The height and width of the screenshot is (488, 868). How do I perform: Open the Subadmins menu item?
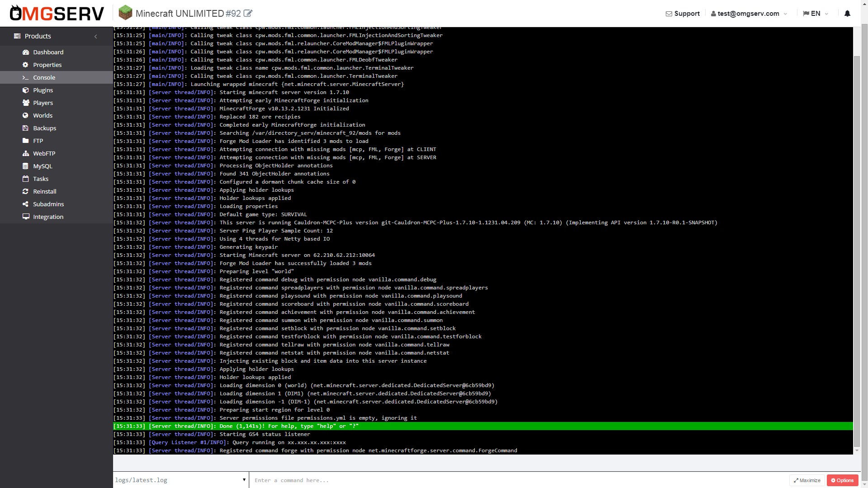coord(56,204)
